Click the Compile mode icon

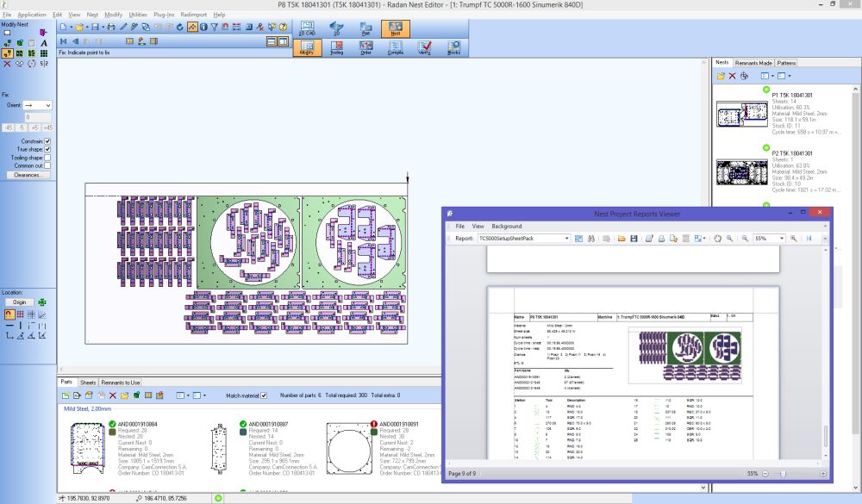(x=395, y=49)
